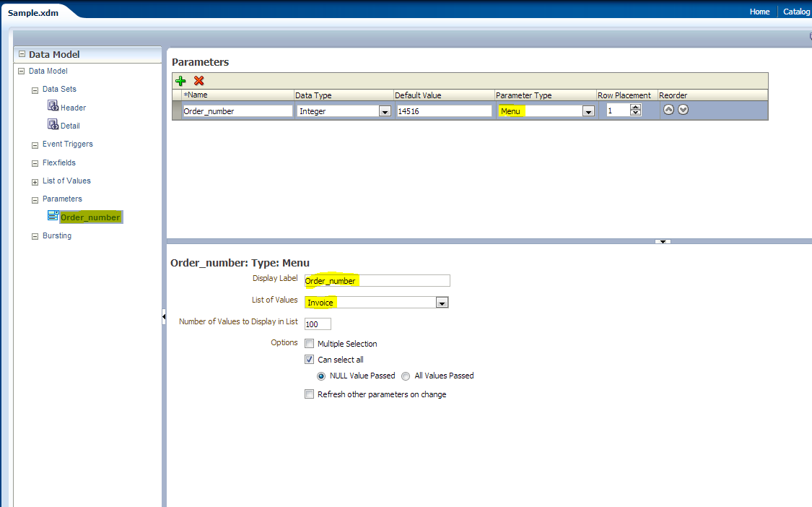Open the Catalog menu item

click(x=796, y=12)
